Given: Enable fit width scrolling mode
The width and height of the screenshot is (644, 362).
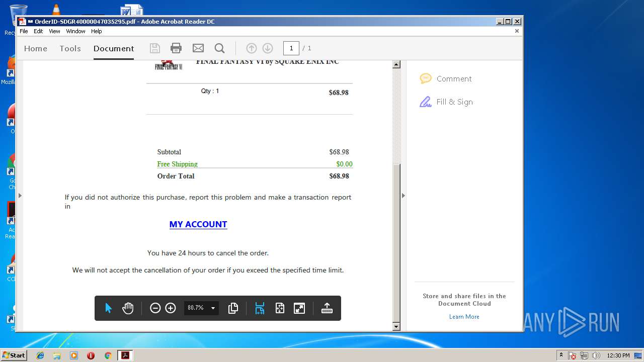Looking at the screenshot, I should click(x=260, y=308).
